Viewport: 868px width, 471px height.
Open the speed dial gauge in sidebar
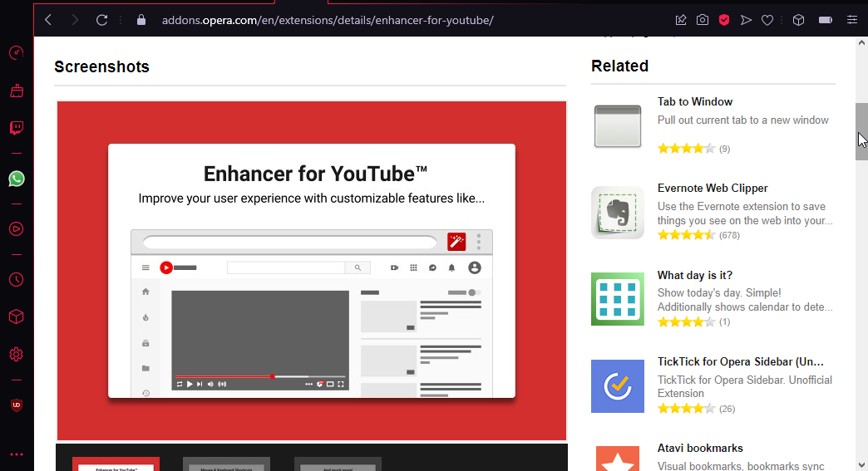click(x=17, y=53)
